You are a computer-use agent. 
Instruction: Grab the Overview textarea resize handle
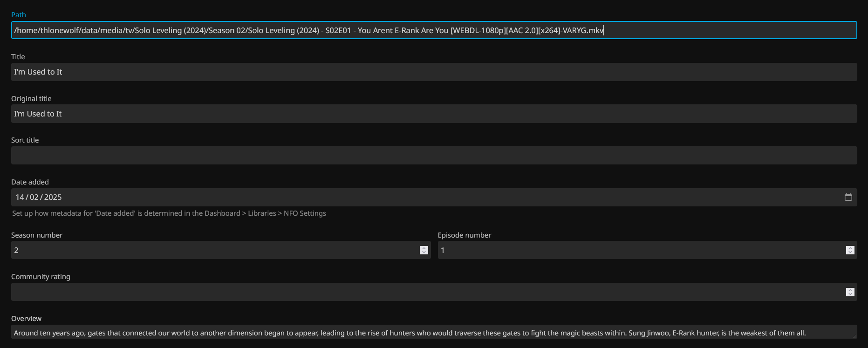tap(854, 336)
